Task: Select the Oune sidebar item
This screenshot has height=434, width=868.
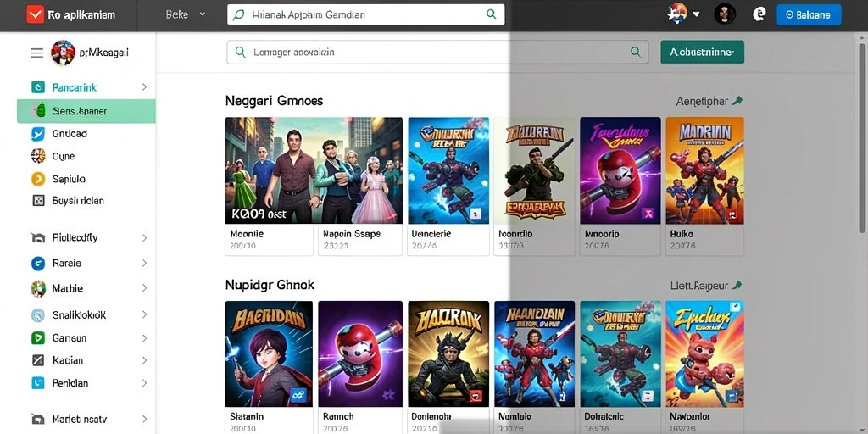Action: tap(86, 156)
